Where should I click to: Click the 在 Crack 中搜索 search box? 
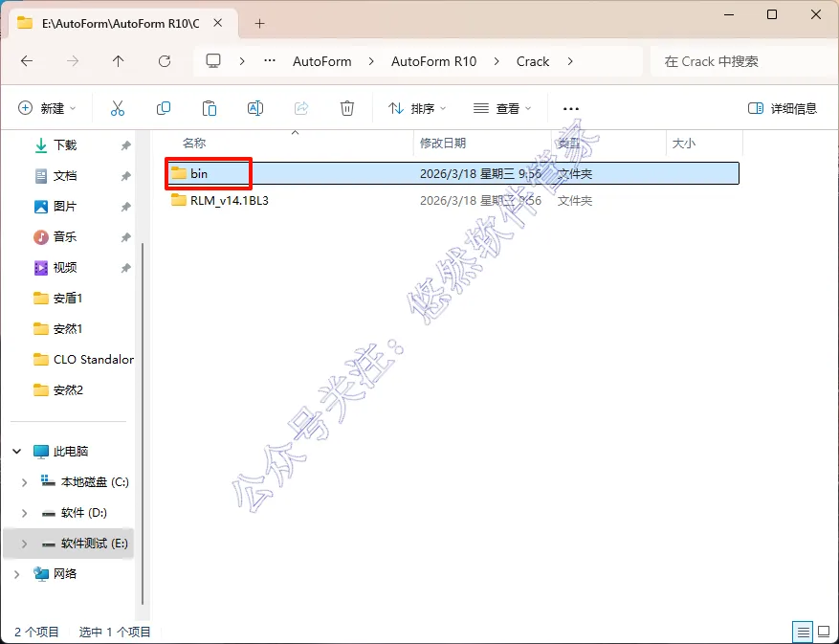743,61
